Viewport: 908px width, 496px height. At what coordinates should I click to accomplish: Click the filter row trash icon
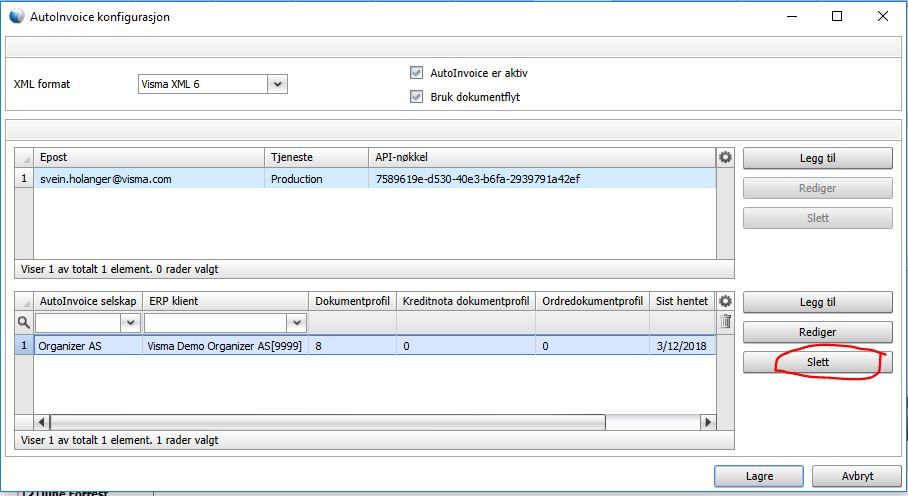coord(725,322)
